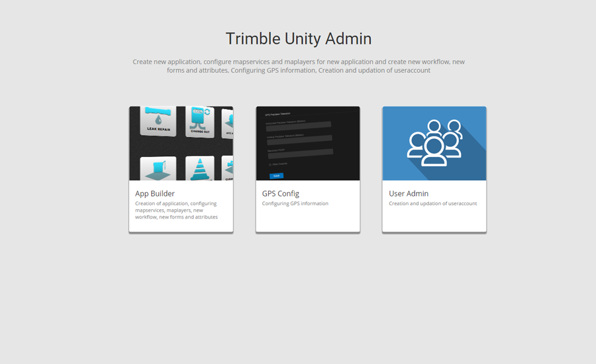Click the User Admin people group icon
Viewport: 596px width, 364px height.
click(x=435, y=142)
